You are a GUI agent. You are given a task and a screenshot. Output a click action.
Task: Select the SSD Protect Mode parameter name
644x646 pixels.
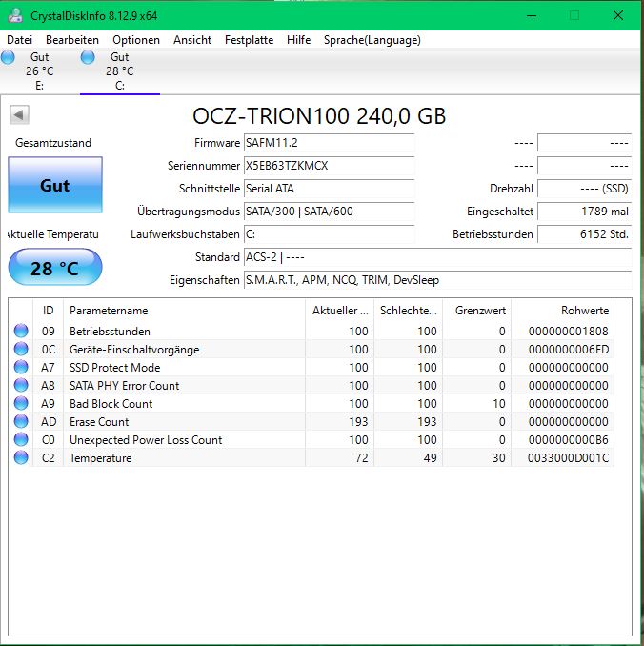114,368
